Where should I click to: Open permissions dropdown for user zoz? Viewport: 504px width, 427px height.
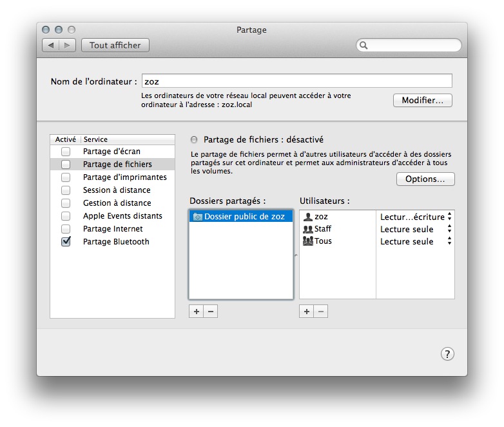[x=449, y=217]
